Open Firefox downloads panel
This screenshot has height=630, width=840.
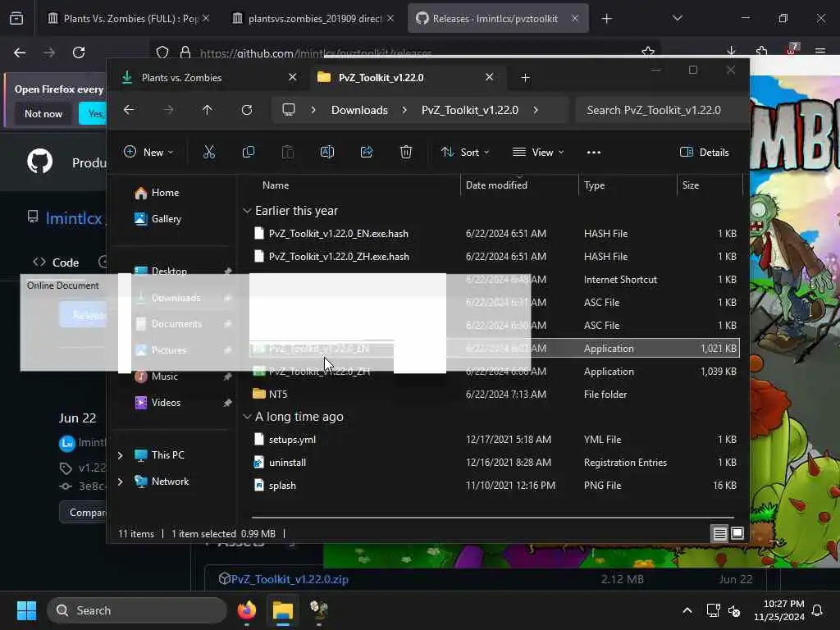(x=731, y=52)
